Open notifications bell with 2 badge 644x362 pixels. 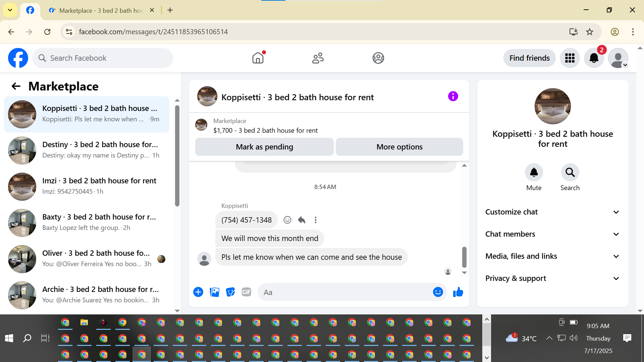(594, 58)
